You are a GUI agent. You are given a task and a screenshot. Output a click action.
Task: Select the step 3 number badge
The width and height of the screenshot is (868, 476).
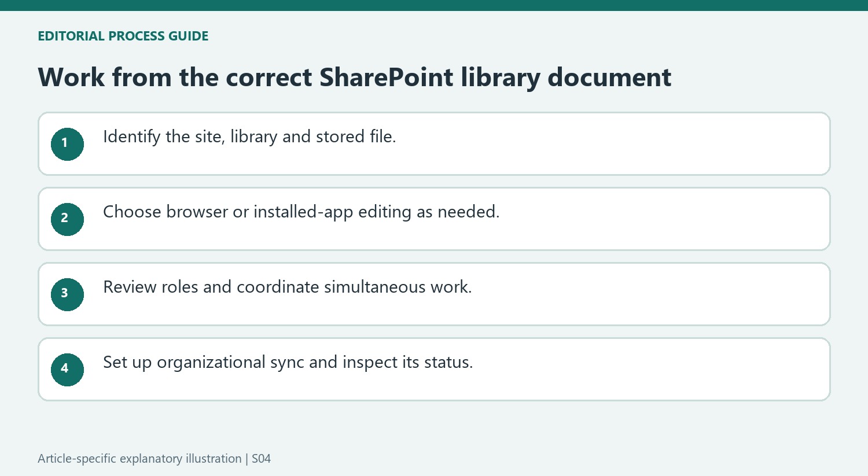(x=67, y=294)
